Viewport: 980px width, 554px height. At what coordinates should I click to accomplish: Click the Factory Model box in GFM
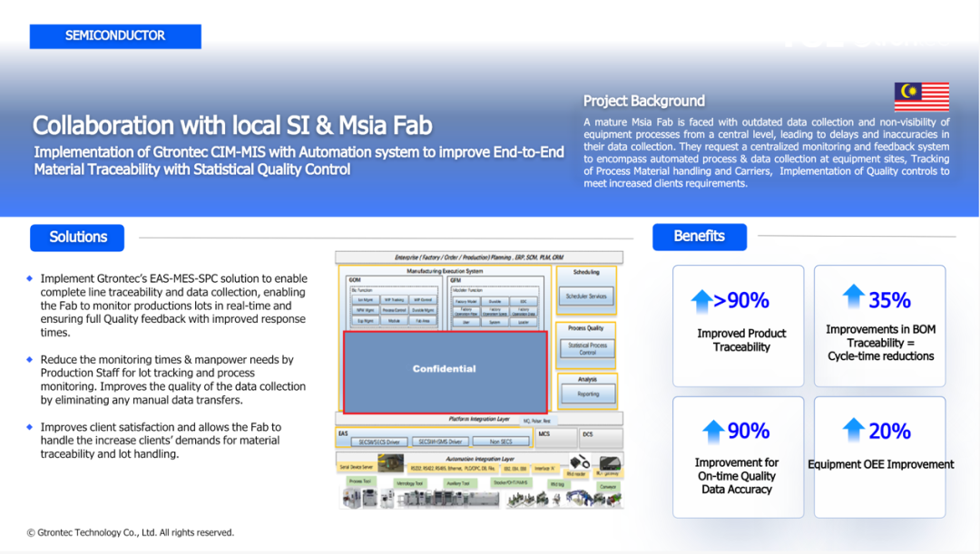465,301
